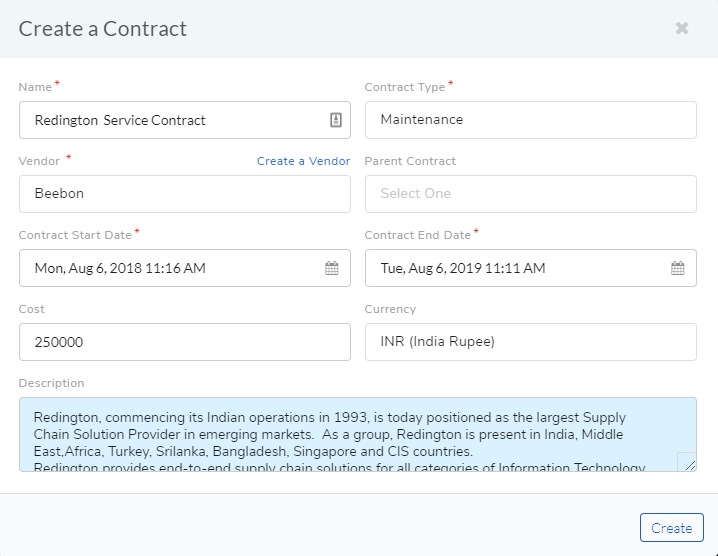Open the Contract End Date calendar picker
This screenshot has width=718, height=556.
pos(677,268)
